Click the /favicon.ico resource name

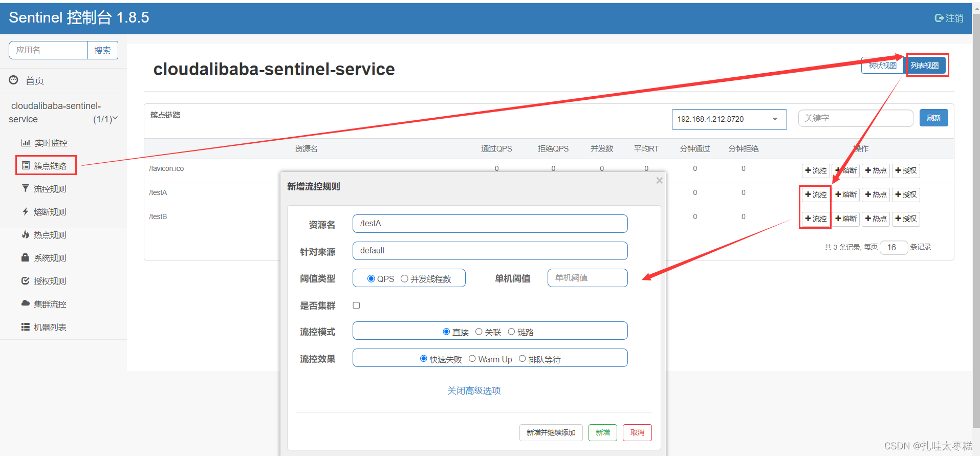(x=166, y=168)
